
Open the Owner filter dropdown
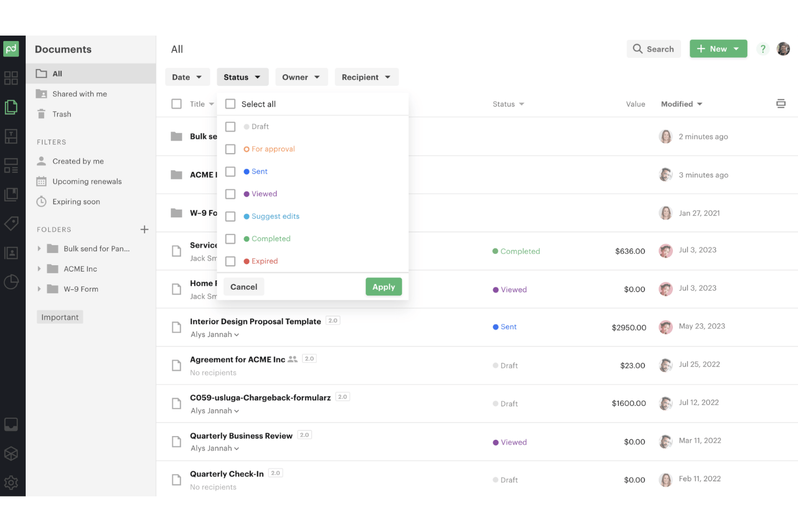[301, 77]
